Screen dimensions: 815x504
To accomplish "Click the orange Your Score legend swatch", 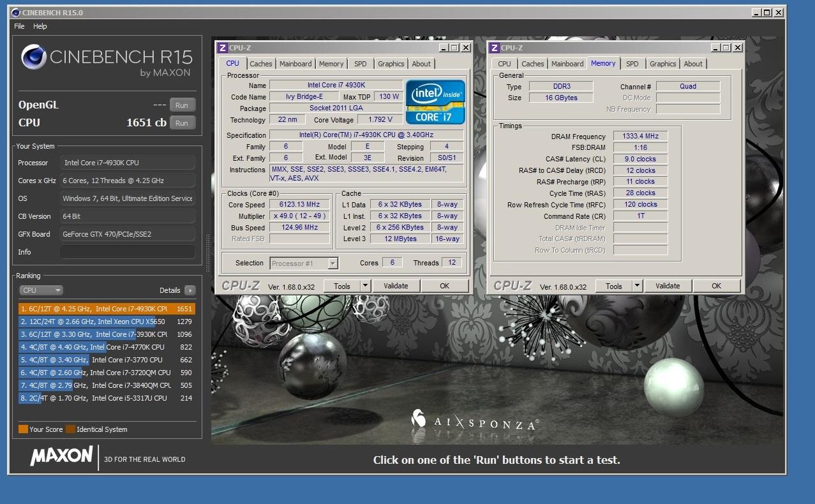I will (x=24, y=429).
